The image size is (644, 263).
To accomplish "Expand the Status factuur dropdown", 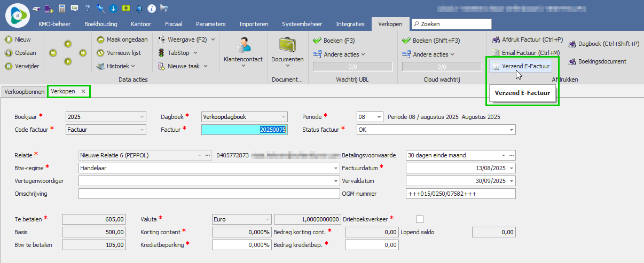I will (x=512, y=130).
